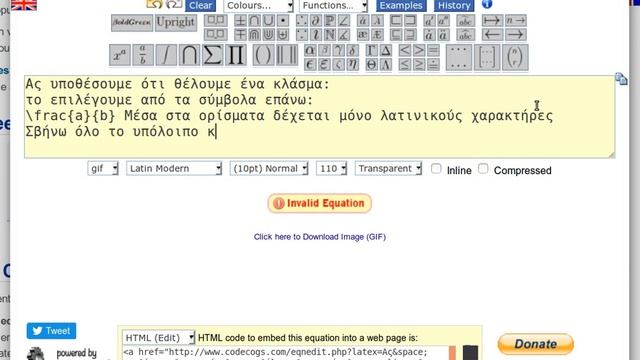Open the Colours dropdown
Viewport: 640px width, 360px height.
258,5
